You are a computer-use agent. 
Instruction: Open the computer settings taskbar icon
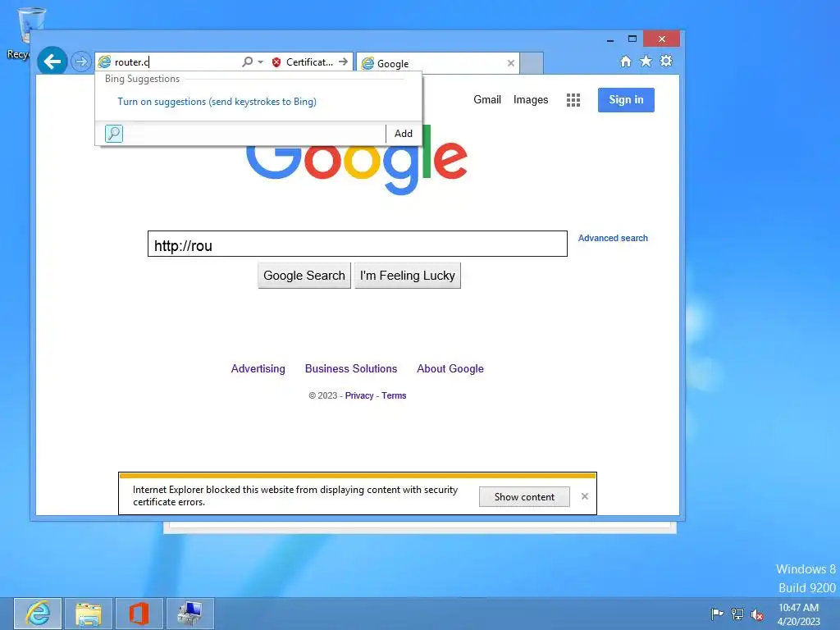[189, 614]
